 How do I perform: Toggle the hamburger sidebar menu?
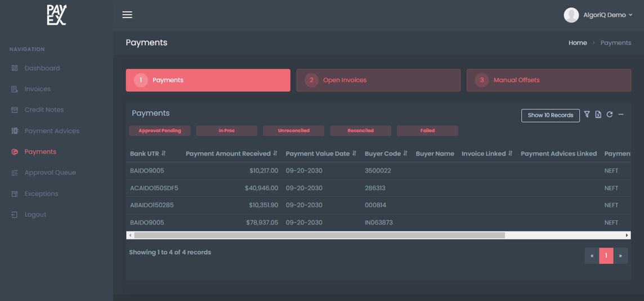coord(127,15)
